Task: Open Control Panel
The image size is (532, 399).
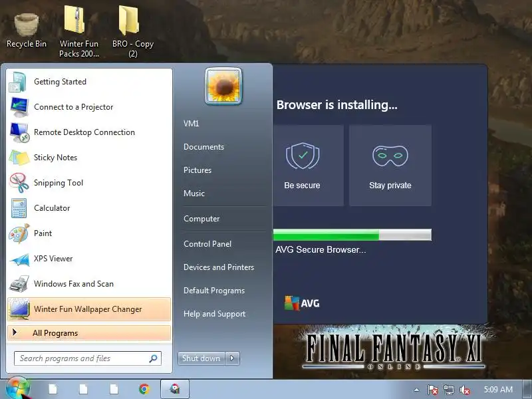Action: [x=207, y=244]
